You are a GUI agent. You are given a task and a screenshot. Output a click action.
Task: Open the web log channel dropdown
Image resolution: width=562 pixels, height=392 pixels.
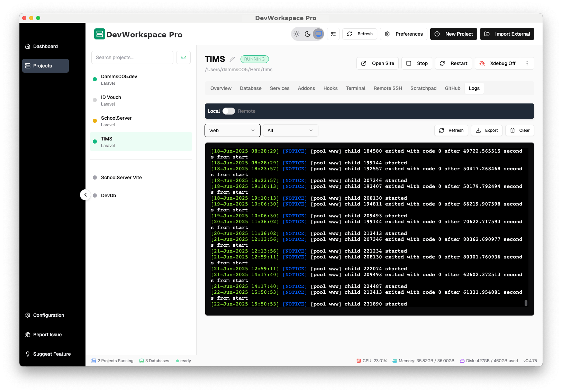tap(232, 130)
